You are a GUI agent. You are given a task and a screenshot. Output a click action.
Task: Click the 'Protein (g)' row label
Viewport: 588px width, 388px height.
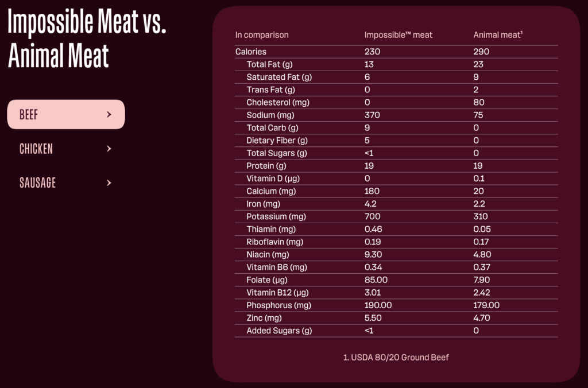click(268, 166)
